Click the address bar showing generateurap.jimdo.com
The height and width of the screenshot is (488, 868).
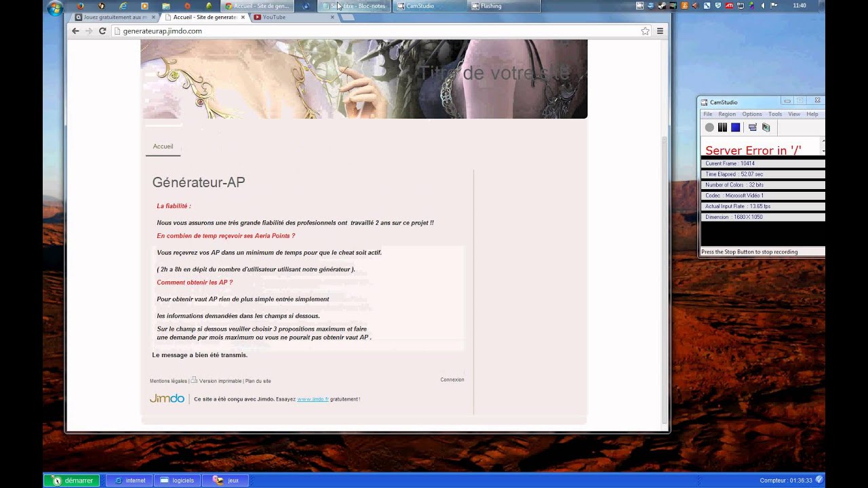tap(382, 31)
